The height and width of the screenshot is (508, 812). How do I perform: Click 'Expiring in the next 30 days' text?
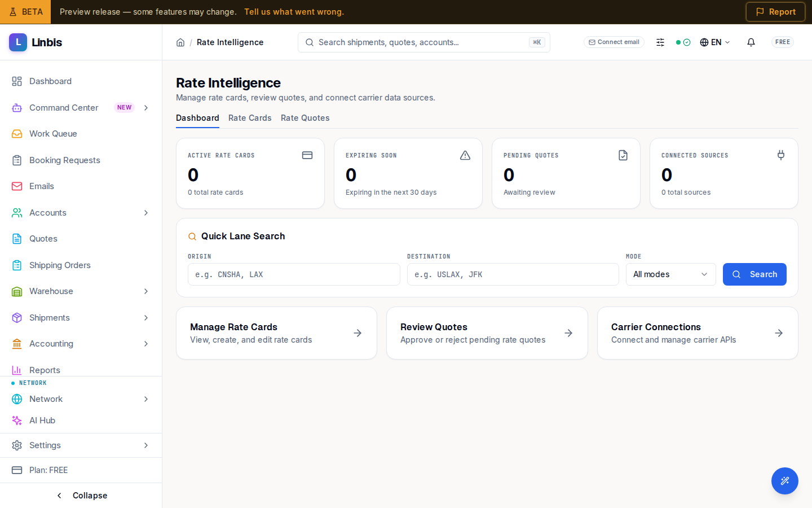(x=391, y=192)
